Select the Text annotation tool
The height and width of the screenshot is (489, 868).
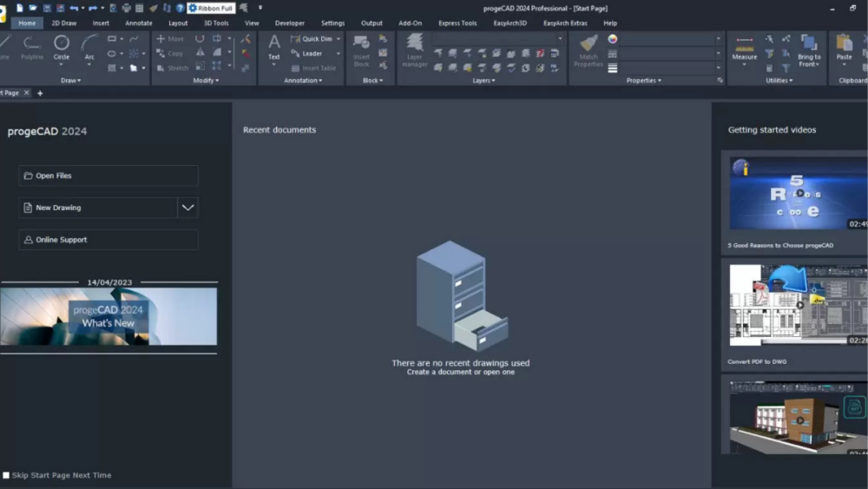tap(273, 48)
